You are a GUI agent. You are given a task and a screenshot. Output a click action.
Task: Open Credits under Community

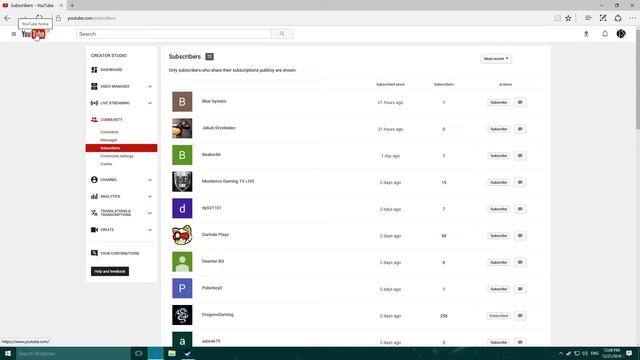[106, 164]
